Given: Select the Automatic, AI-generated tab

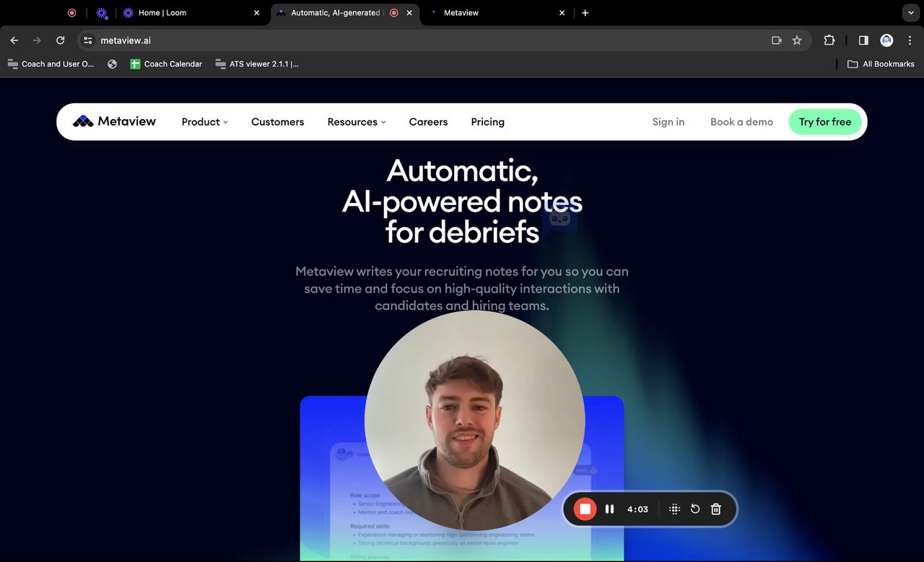Looking at the screenshot, I should pyautogui.click(x=345, y=13).
